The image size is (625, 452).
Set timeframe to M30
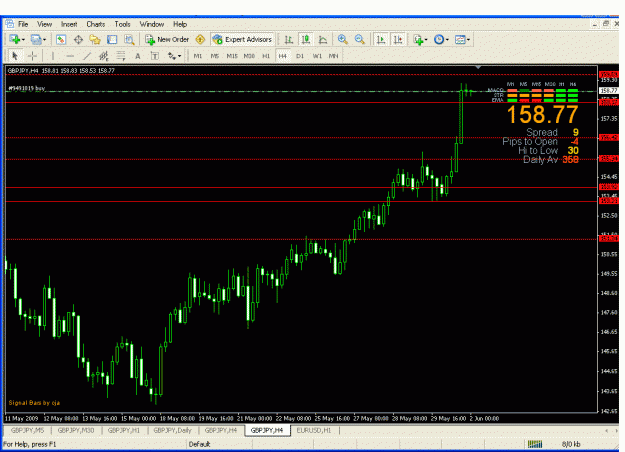pos(249,56)
